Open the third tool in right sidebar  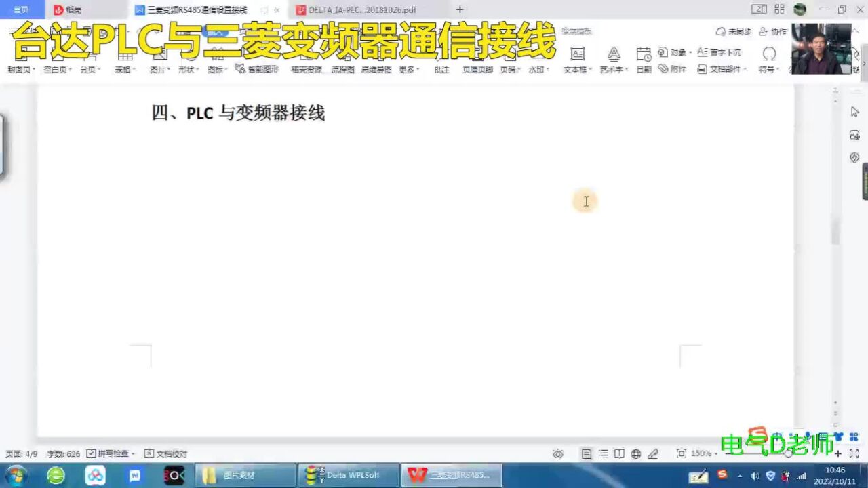tap(854, 157)
